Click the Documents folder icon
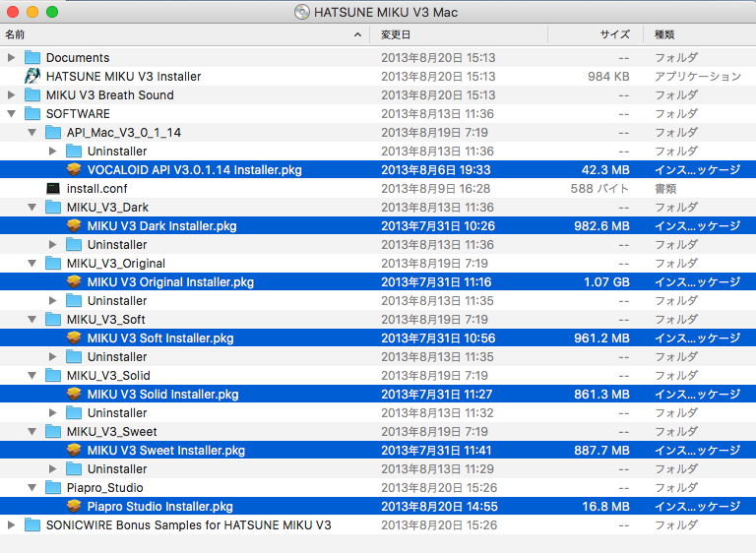 (x=32, y=57)
